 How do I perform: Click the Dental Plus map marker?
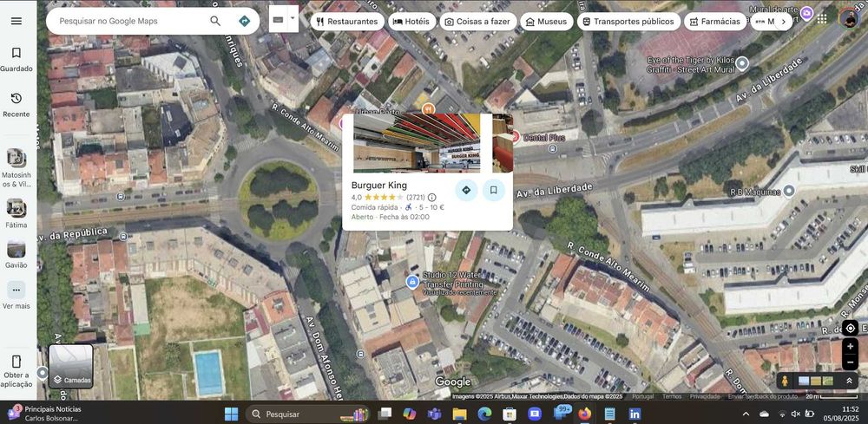pyautogui.click(x=516, y=136)
